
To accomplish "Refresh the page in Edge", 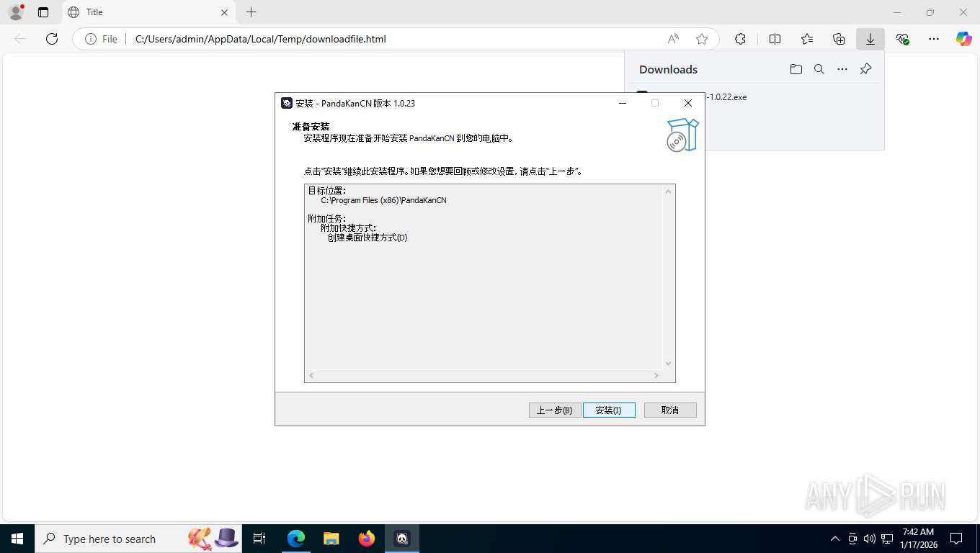I will tap(52, 39).
